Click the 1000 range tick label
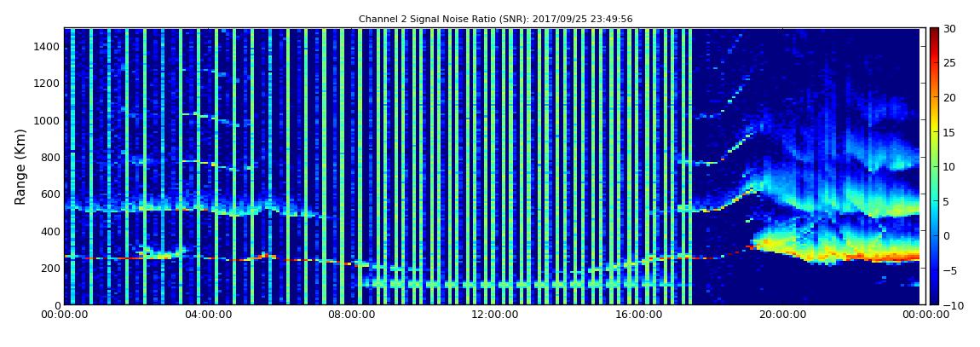The width and height of the screenshot is (980, 347). 48,120
